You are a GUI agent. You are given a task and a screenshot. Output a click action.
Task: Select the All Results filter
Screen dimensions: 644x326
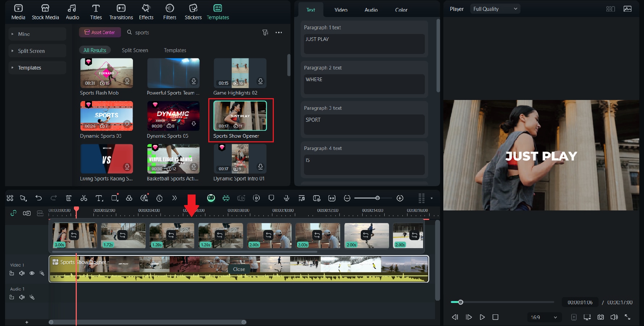tap(95, 50)
